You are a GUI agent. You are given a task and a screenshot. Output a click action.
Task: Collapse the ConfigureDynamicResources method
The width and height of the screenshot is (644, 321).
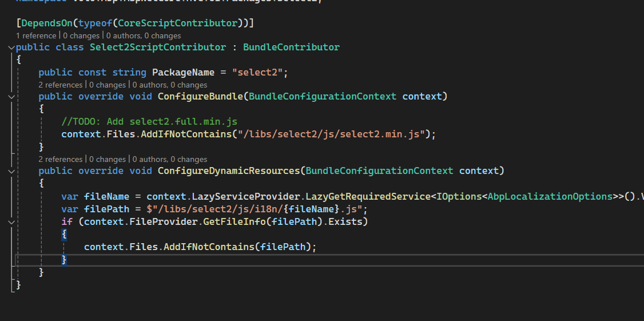pos(12,171)
